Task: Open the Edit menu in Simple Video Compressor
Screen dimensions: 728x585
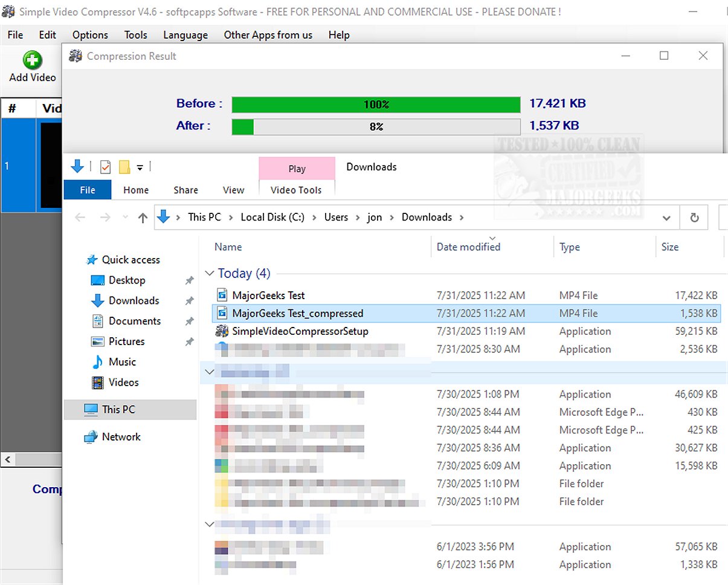Action: tap(48, 35)
